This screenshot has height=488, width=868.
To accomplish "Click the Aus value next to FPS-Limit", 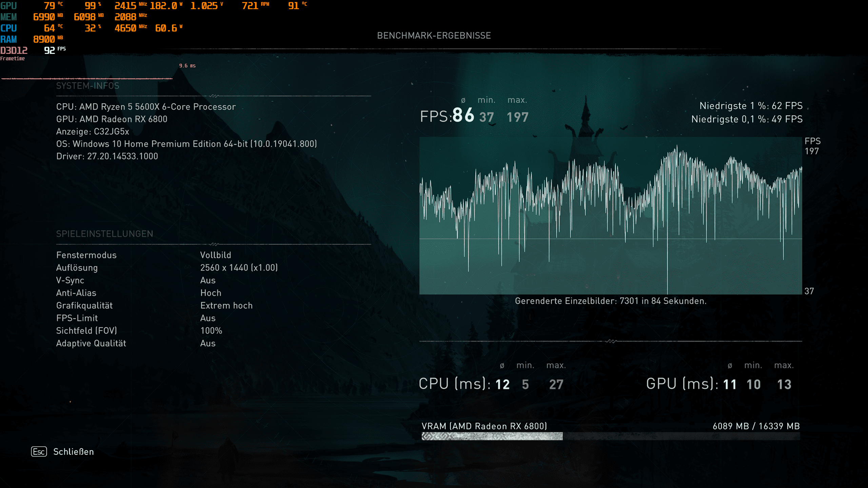I will (208, 318).
